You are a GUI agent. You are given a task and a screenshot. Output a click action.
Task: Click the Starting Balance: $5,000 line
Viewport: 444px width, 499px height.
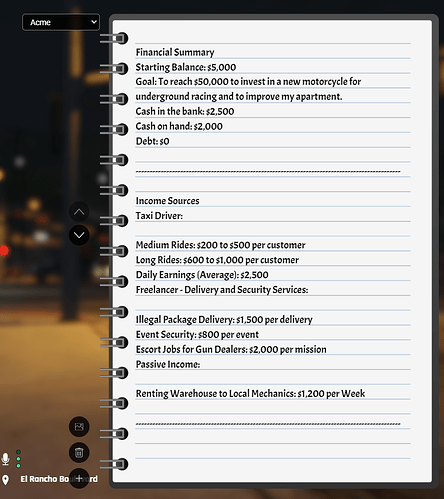(186, 67)
